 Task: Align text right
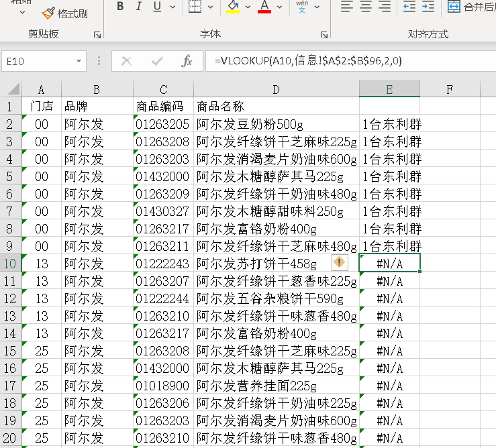click(x=385, y=6)
